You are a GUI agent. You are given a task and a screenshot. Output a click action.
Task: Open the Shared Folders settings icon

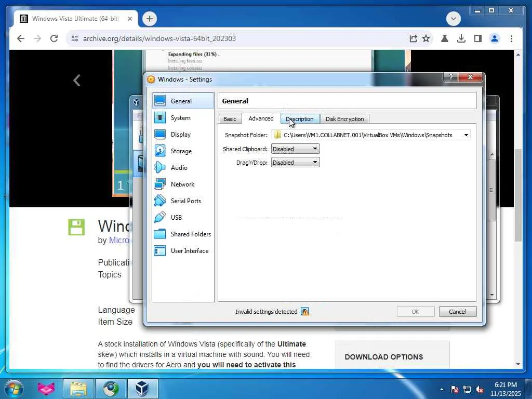click(x=160, y=234)
